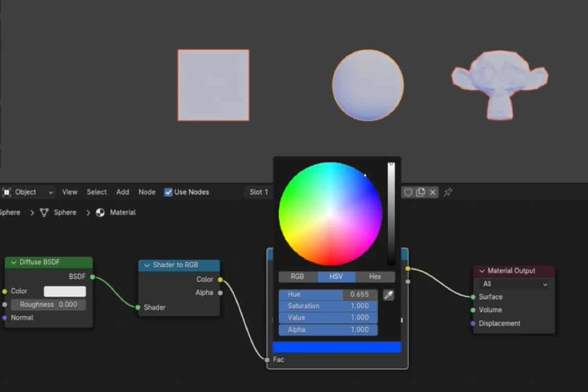This screenshot has height=392, width=588.
Task: Collapse the Diffuse BSDF node header
Action: [14, 263]
